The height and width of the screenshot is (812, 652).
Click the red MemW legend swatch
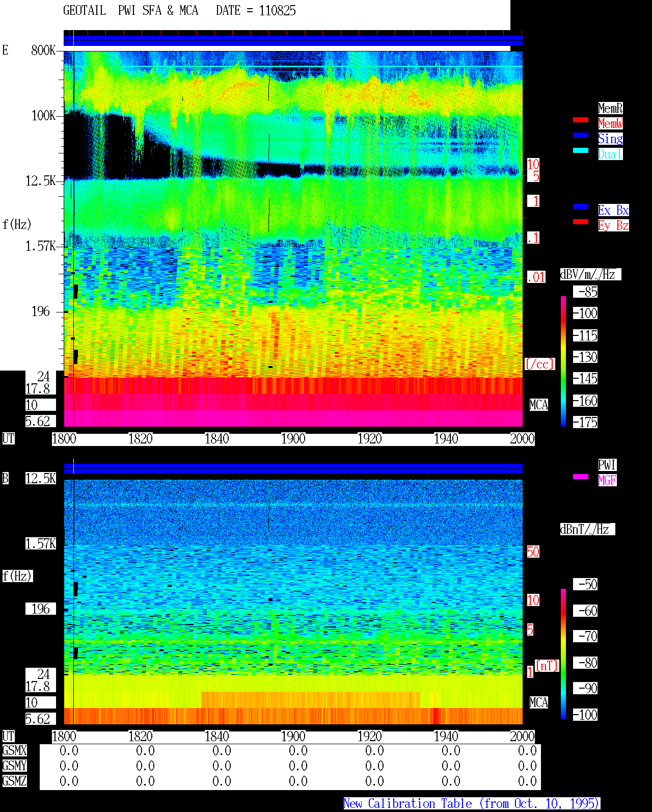click(x=581, y=120)
